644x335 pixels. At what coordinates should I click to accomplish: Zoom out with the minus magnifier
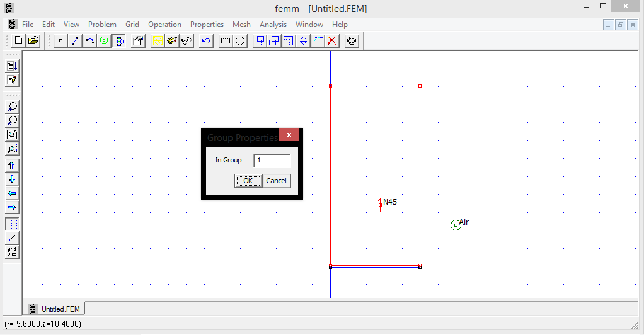tap(12, 121)
